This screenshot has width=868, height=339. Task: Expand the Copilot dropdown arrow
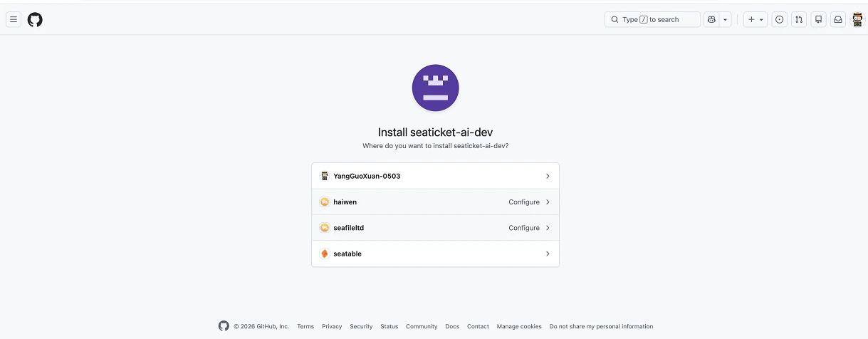726,20
